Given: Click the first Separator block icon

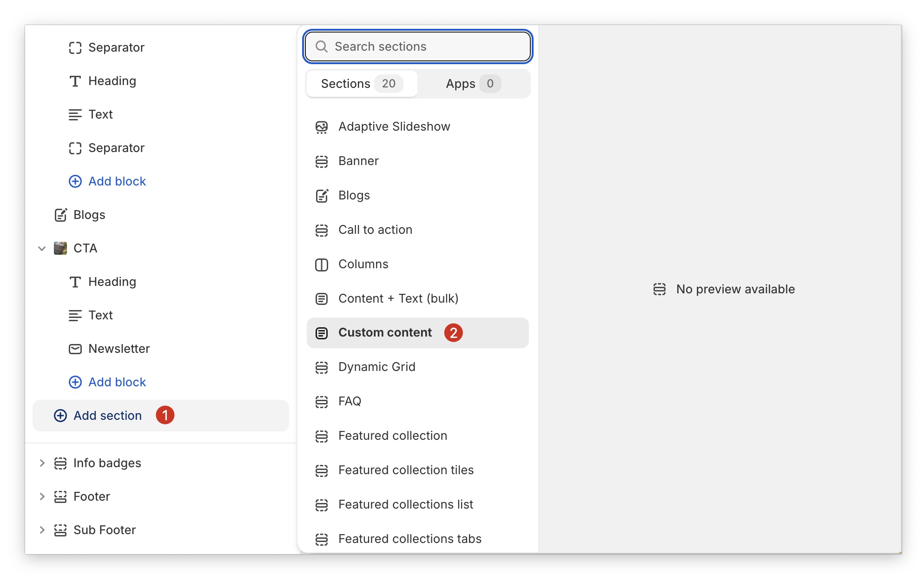Looking at the screenshot, I should [x=75, y=47].
